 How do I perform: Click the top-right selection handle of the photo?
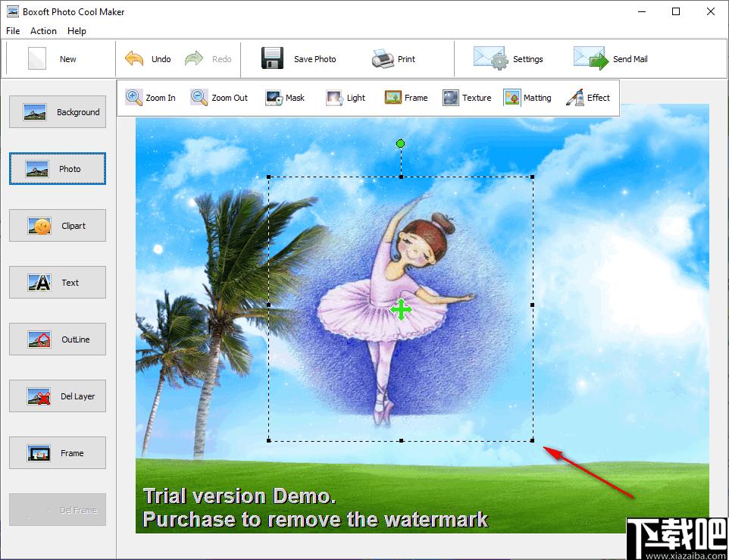tap(532, 177)
